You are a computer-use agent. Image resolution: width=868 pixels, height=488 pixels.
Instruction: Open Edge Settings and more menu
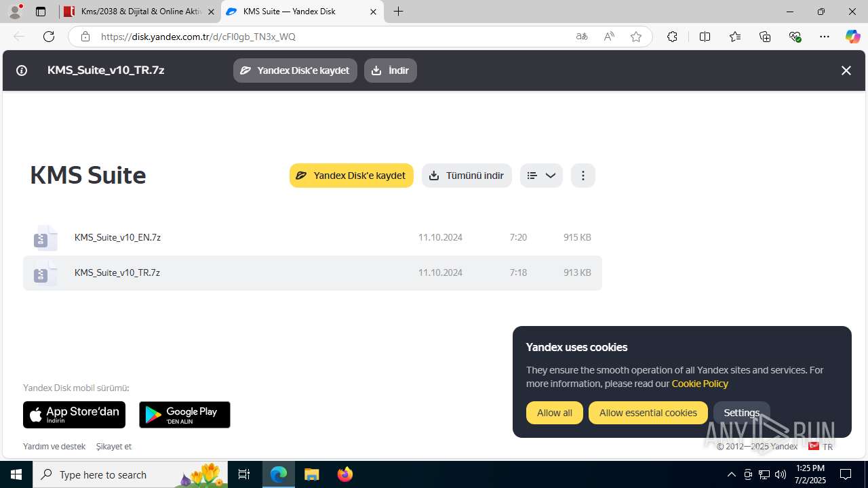825,37
